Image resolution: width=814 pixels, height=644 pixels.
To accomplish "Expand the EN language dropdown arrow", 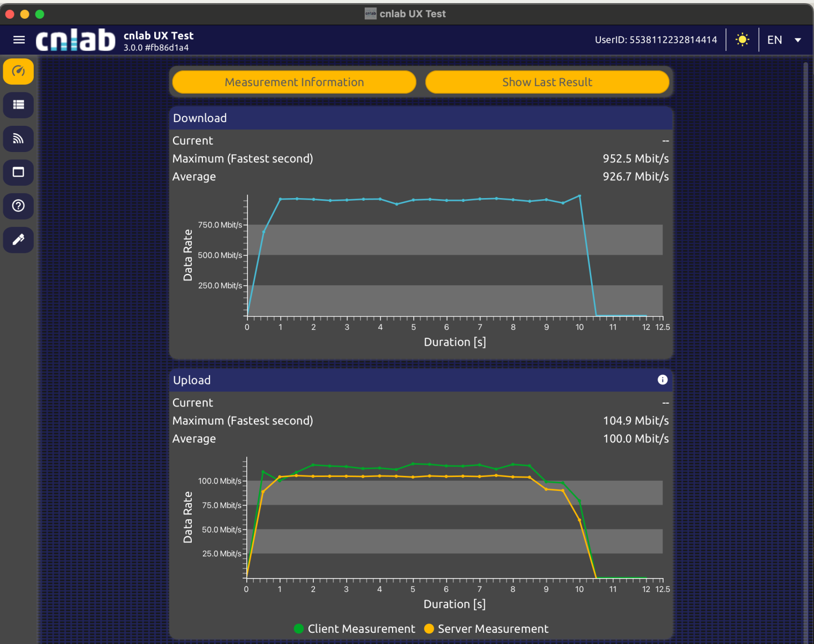I will [797, 40].
